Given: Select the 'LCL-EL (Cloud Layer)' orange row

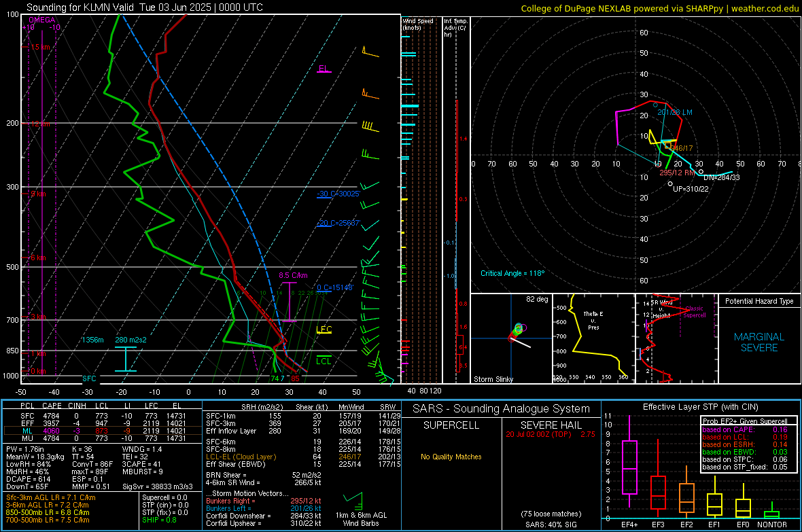Looking at the screenshot, I should point(303,457).
